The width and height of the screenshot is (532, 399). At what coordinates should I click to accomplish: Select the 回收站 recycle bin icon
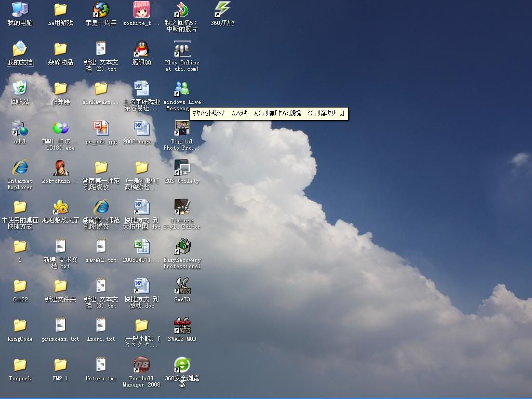(x=20, y=89)
